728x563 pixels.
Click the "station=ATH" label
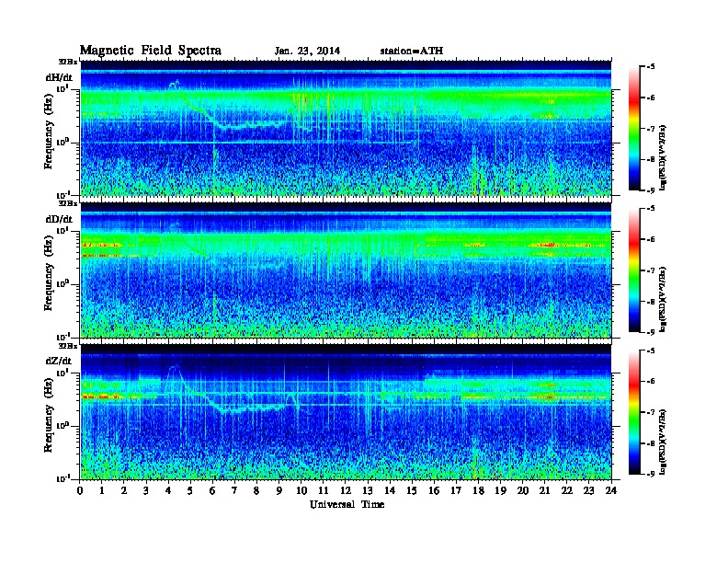[x=412, y=52]
